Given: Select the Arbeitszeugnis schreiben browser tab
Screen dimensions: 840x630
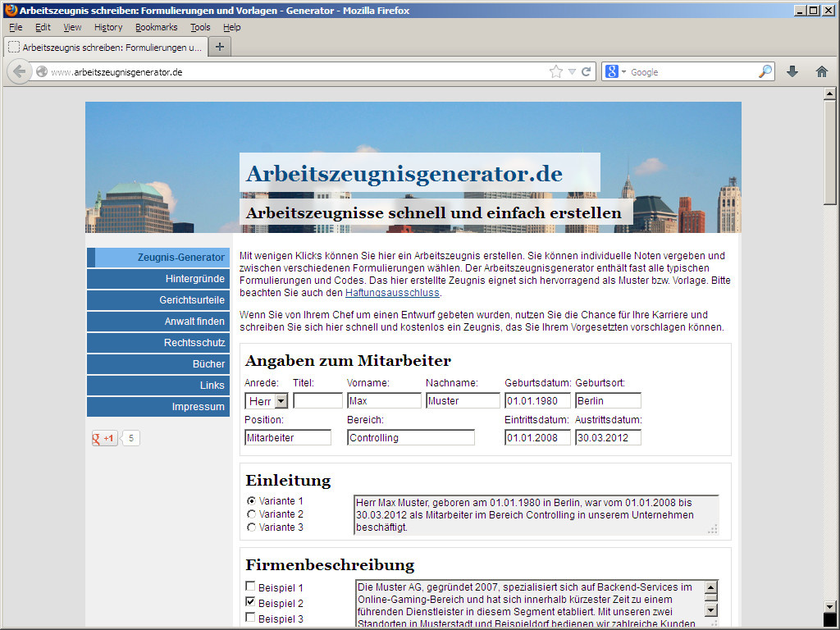Looking at the screenshot, I should point(106,47).
